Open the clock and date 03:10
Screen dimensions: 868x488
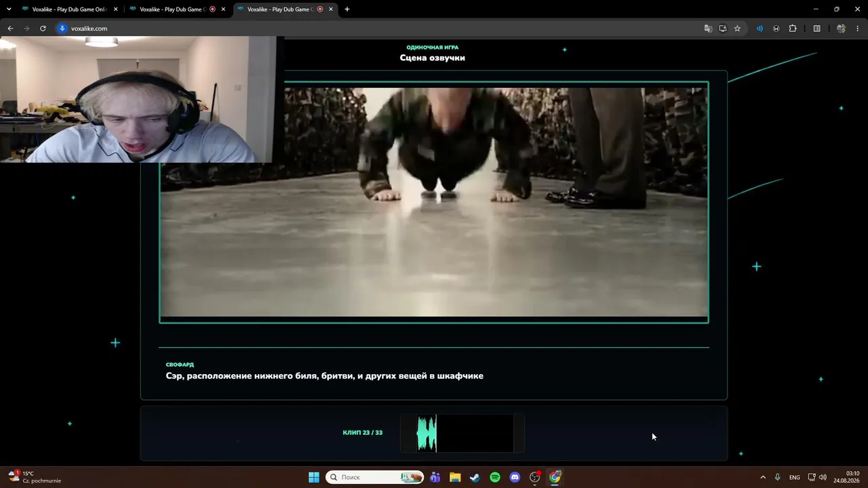(846, 477)
